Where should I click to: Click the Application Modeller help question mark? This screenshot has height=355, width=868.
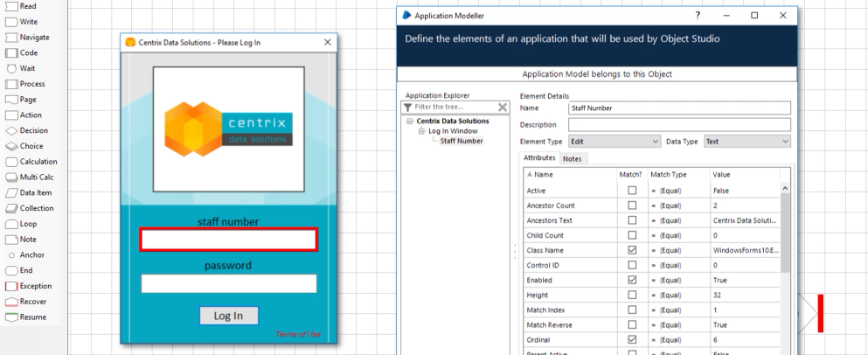[698, 16]
